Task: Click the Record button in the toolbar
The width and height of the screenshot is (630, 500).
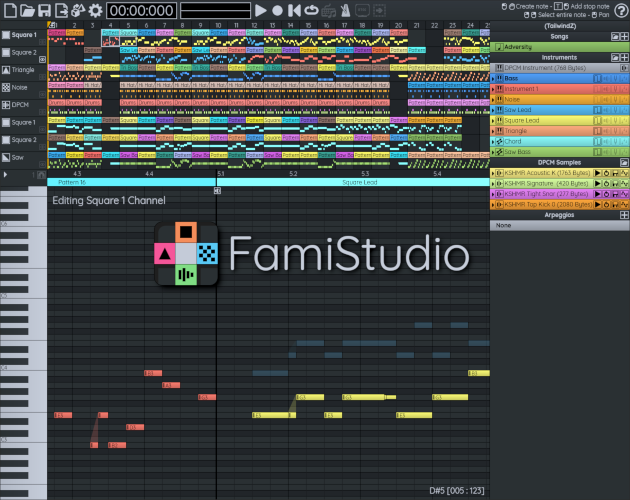Action: [x=277, y=10]
